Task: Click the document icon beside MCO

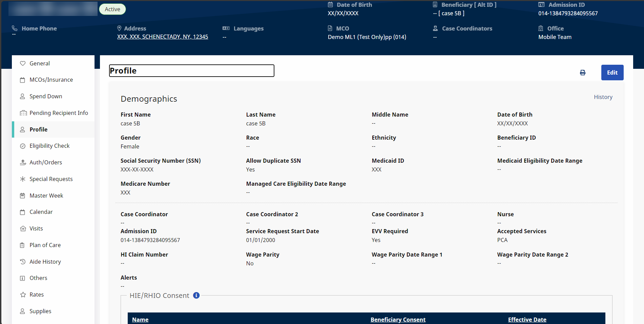Action: pyautogui.click(x=330, y=28)
